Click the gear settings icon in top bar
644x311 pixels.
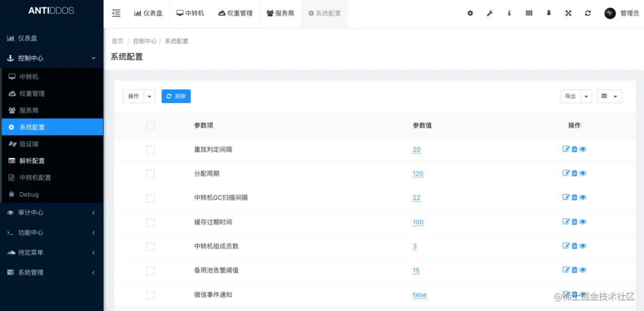click(470, 14)
